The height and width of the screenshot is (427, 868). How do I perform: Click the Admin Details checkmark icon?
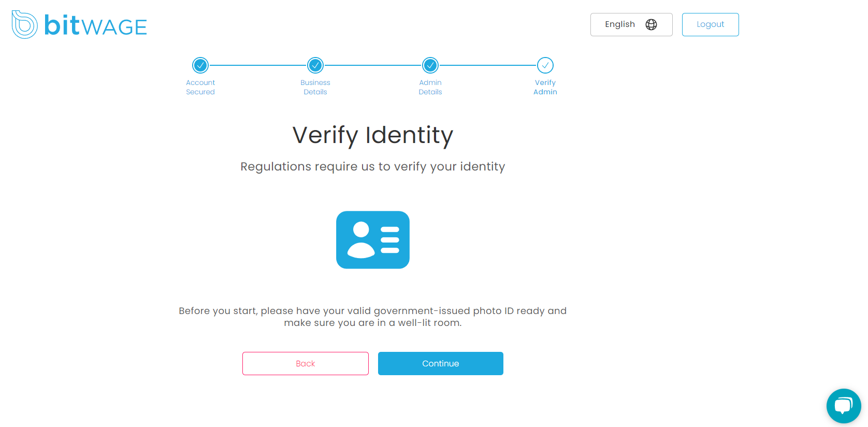click(x=430, y=65)
